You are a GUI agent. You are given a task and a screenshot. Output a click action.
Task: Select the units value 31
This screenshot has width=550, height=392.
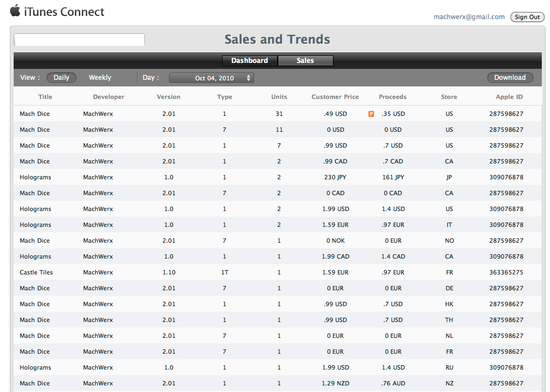[279, 114]
